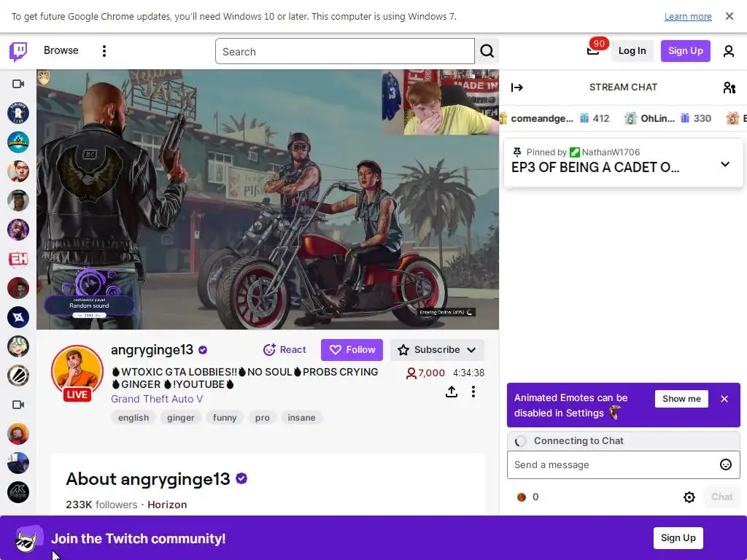
Task: Follow angryginge13 with the heart button
Action: [352, 349]
